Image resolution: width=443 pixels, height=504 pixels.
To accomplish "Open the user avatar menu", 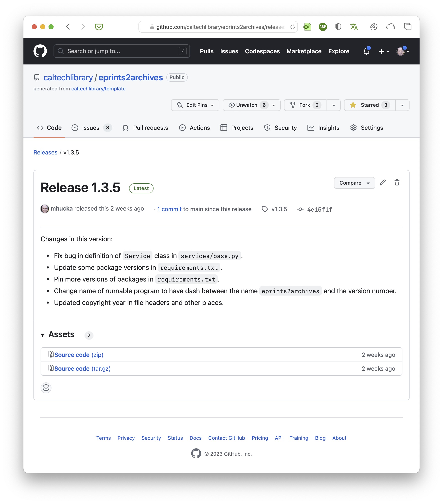I will [403, 51].
